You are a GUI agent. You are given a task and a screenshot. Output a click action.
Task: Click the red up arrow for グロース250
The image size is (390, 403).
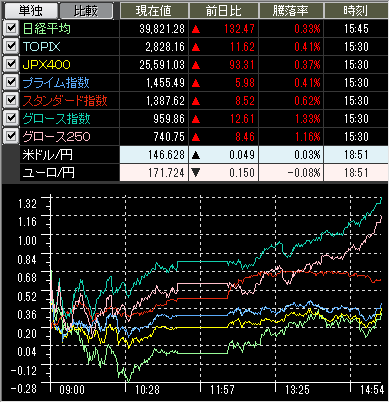(x=196, y=137)
